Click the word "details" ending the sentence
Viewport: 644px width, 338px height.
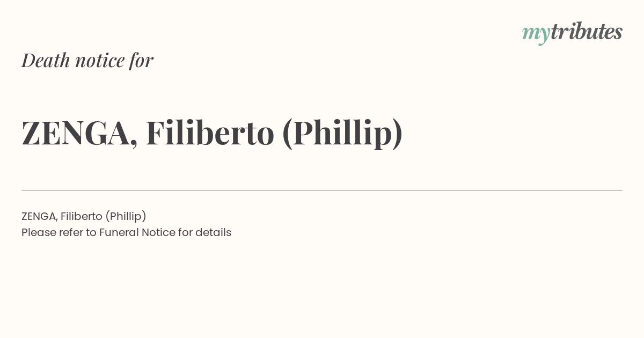pyautogui.click(x=213, y=233)
